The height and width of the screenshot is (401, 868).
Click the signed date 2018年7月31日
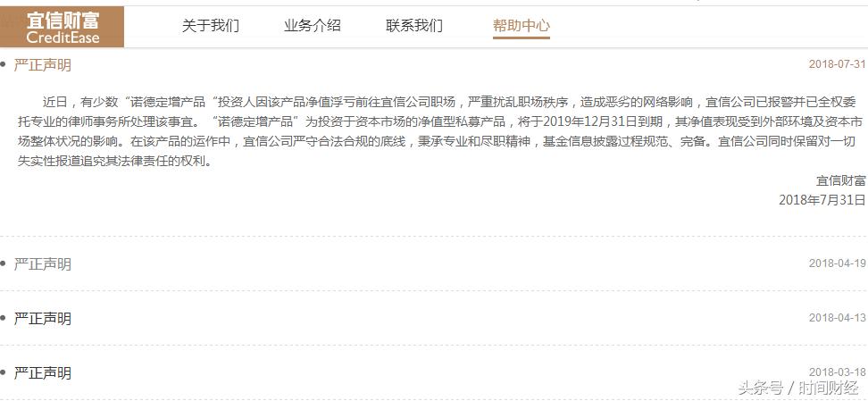822,200
